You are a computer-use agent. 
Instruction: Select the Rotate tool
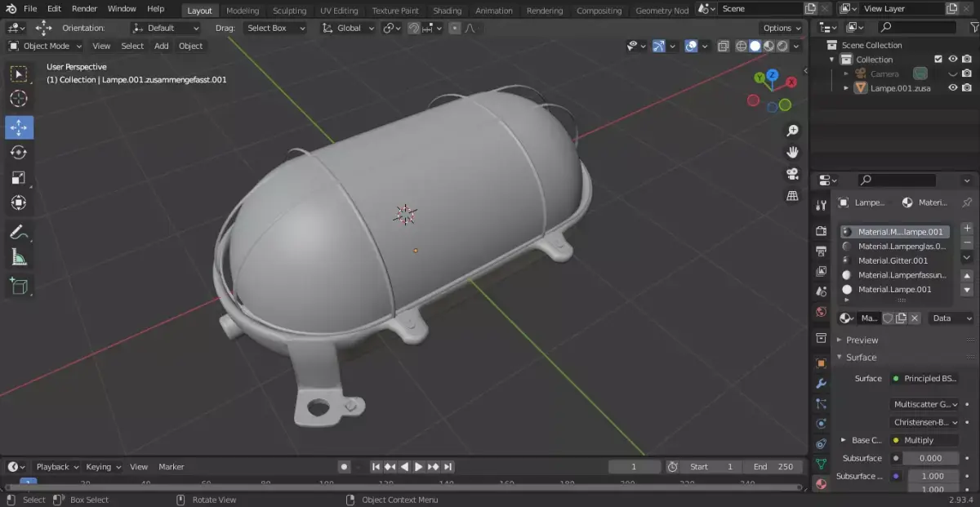pyautogui.click(x=19, y=153)
